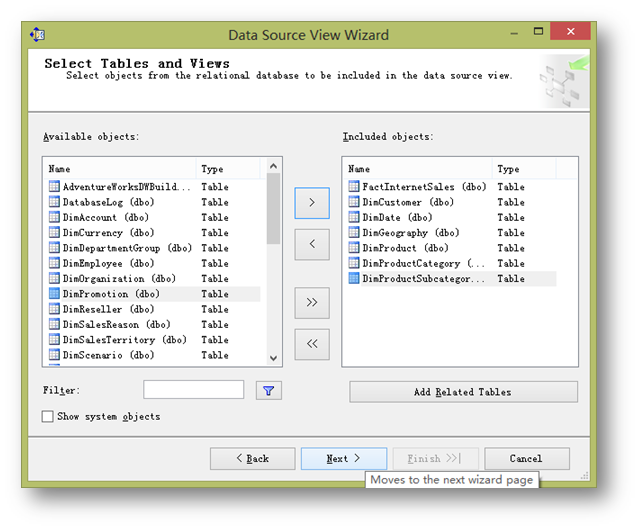Select DimProductCategory in included list
The width and height of the screenshot is (639, 530).
point(424,263)
